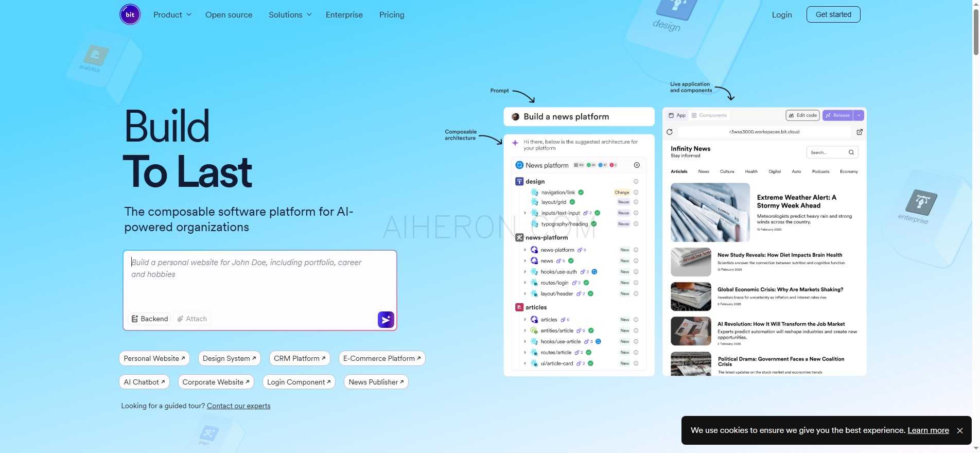Open preview in new window icon
The height and width of the screenshot is (453, 980).
click(x=860, y=132)
